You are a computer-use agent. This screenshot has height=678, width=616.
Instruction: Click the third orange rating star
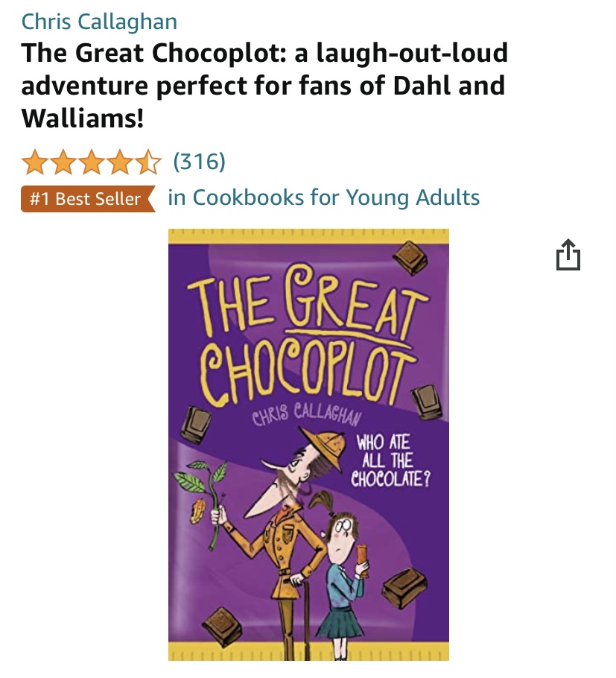[92, 162]
